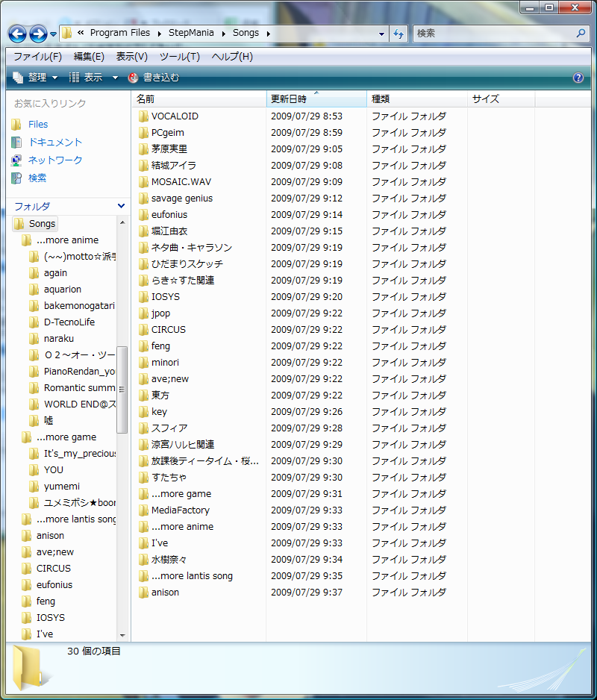Select the anison folder icon in file list

coord(143,593)
